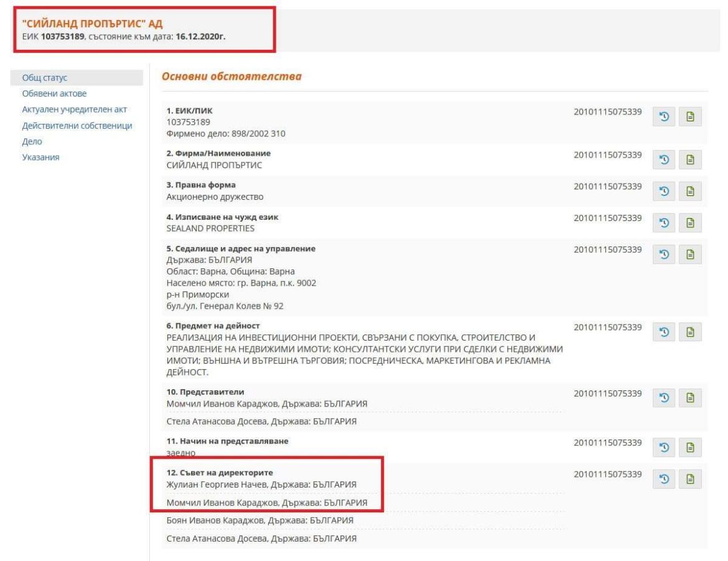728x561 pixels.
Task: Show history for Начин на представляване
Action: 662,447
